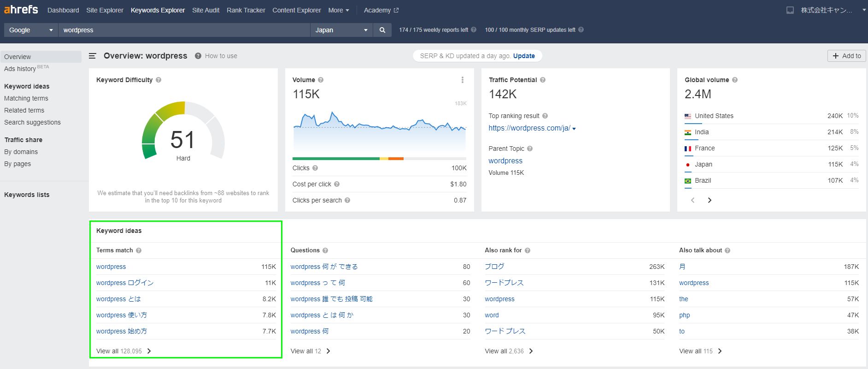This screenshot has width=868, height=369.
Task: Open the 'php' also talk about keyword
Action: tap(684, 315)
